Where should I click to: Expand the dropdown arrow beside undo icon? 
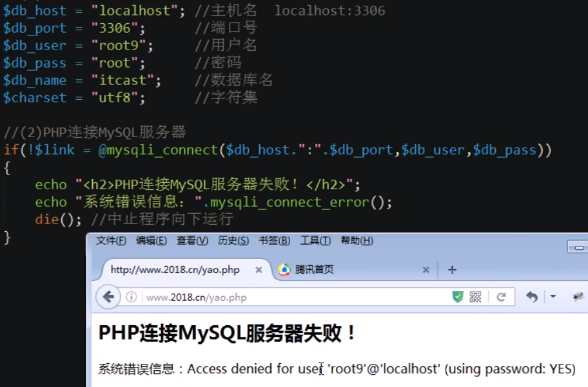pyautogui.click(x=553, y=296)
